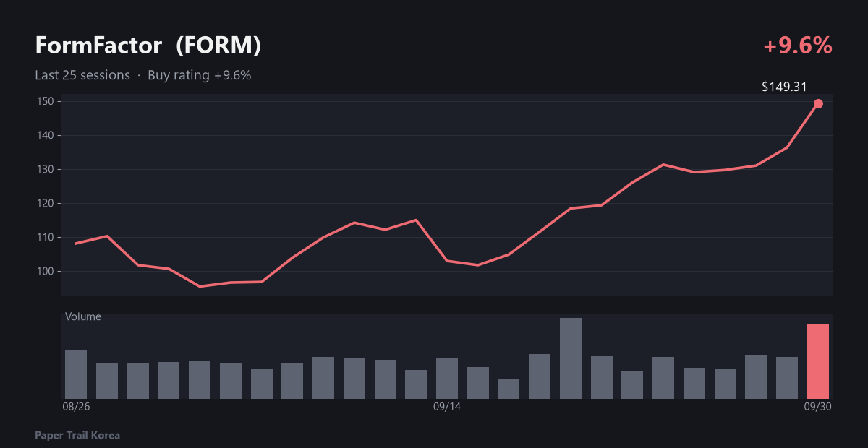868x448 pixels.
Task: Select the 'Last 25 sessions · Buy rating' subtitle
Action: click(143, 75)
